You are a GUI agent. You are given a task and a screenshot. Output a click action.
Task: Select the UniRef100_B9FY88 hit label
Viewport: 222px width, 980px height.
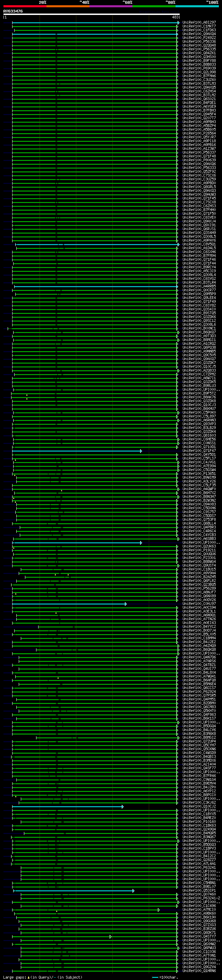point(199,60)
